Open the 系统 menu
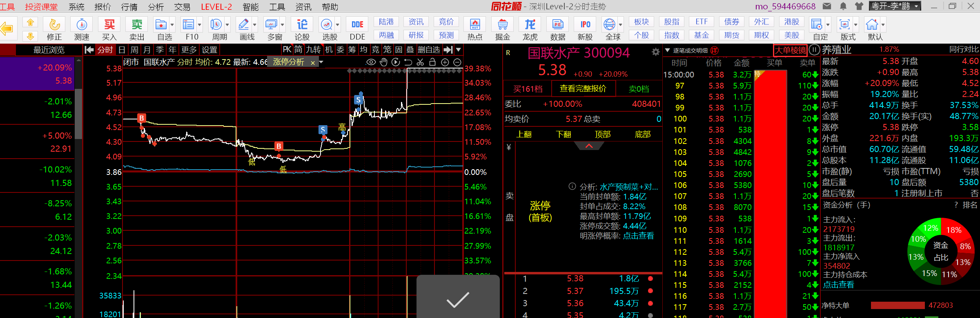This screenshot has height=318, width=980. pos(76,7)
